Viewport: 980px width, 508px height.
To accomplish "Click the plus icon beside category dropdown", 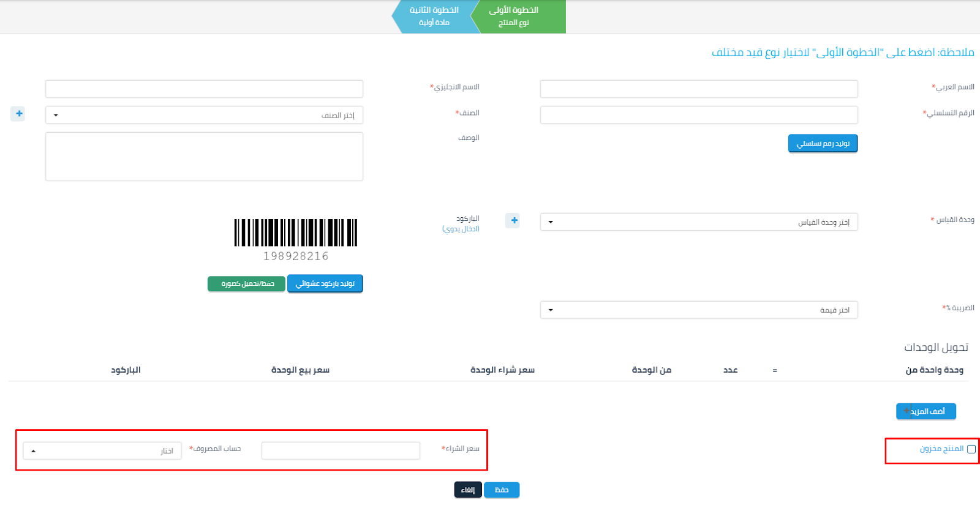I will coord(18,114).
